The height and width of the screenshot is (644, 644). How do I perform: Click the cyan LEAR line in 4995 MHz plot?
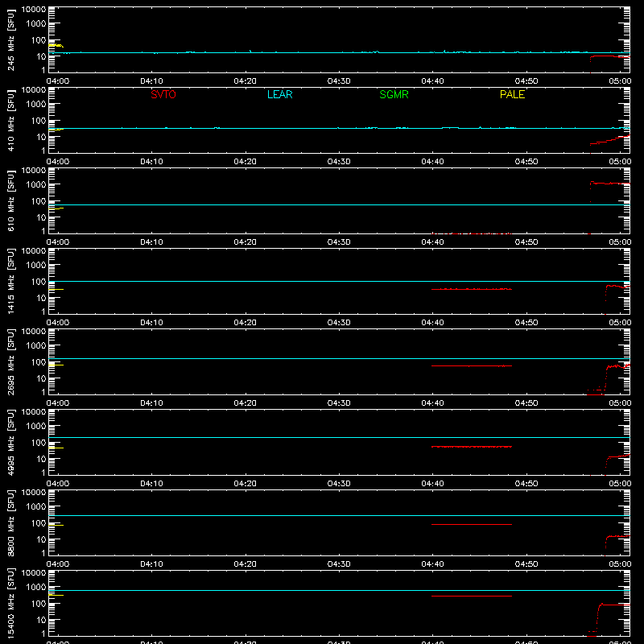[x=339, y=437]
